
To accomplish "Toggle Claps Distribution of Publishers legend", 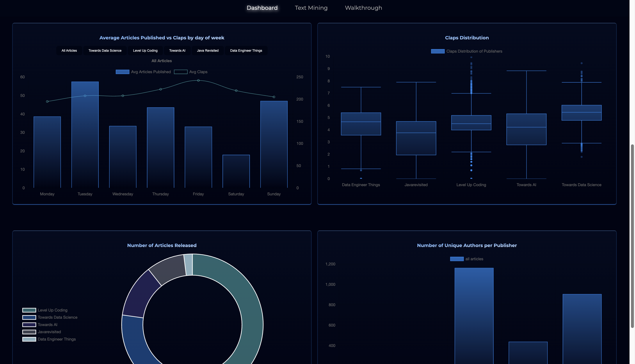I will pyautogui.click(x=467, y=51).
